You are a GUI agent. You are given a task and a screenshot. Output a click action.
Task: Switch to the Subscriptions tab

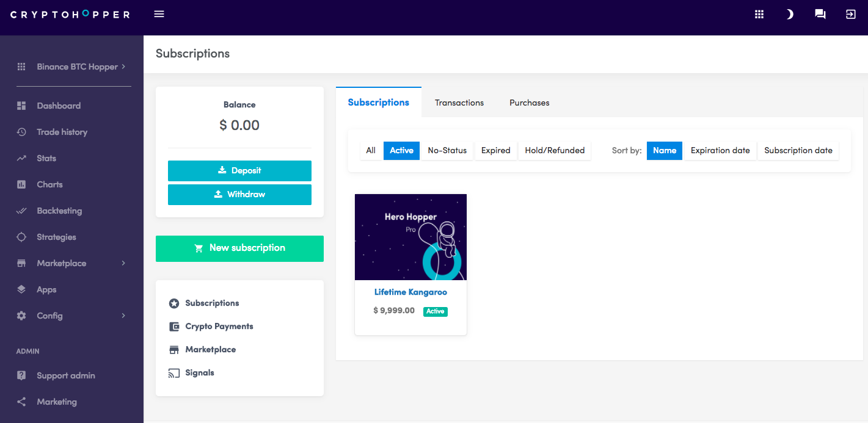[379, 102]
